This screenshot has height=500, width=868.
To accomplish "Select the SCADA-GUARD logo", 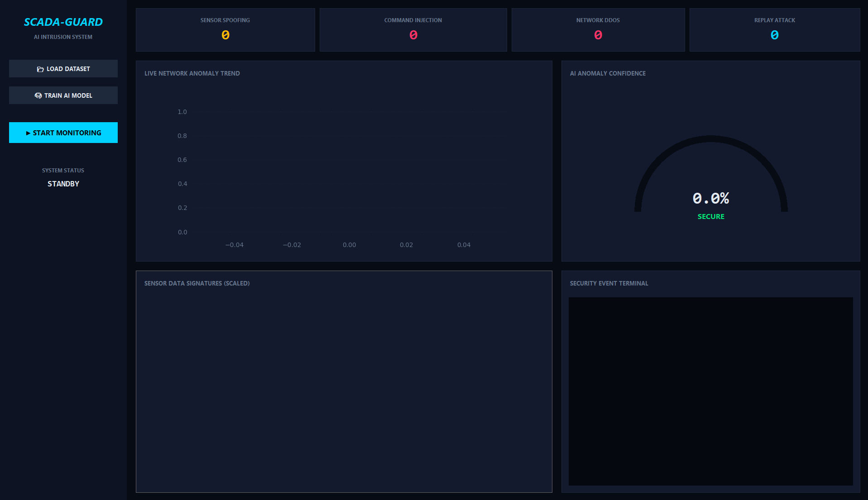I will tap(63, 21).
